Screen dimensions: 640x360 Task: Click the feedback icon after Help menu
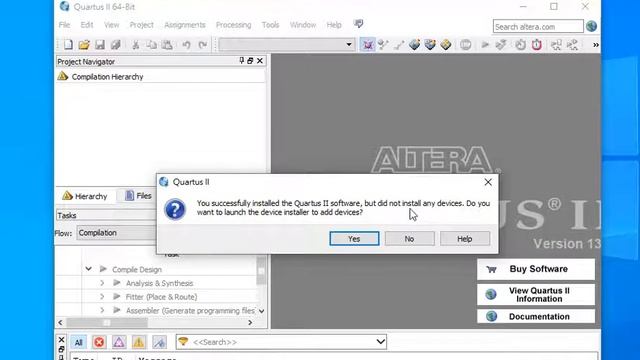point(358,24)
